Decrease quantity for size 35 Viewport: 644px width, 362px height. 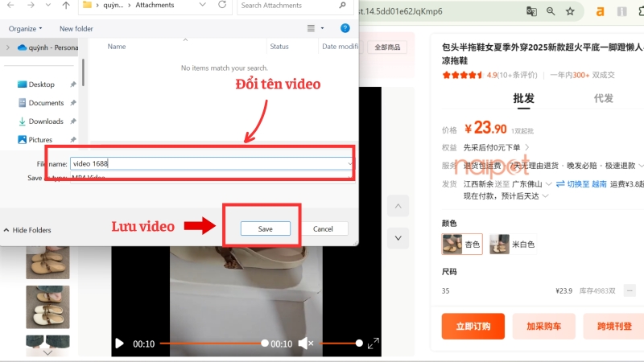[630, 290]
